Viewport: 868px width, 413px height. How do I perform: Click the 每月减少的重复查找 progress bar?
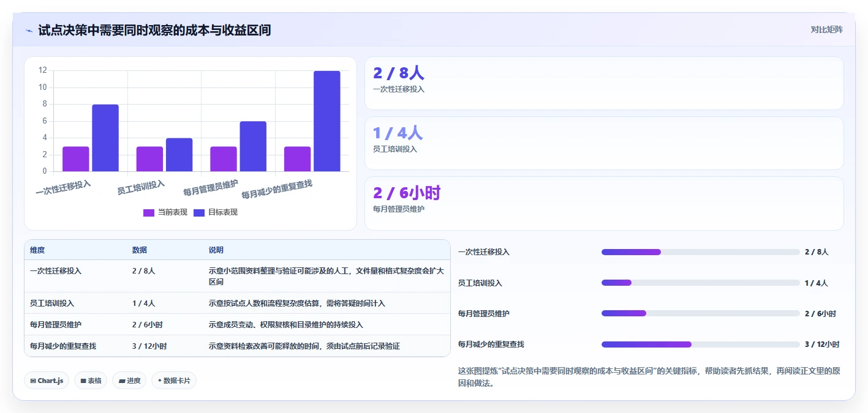701,344
